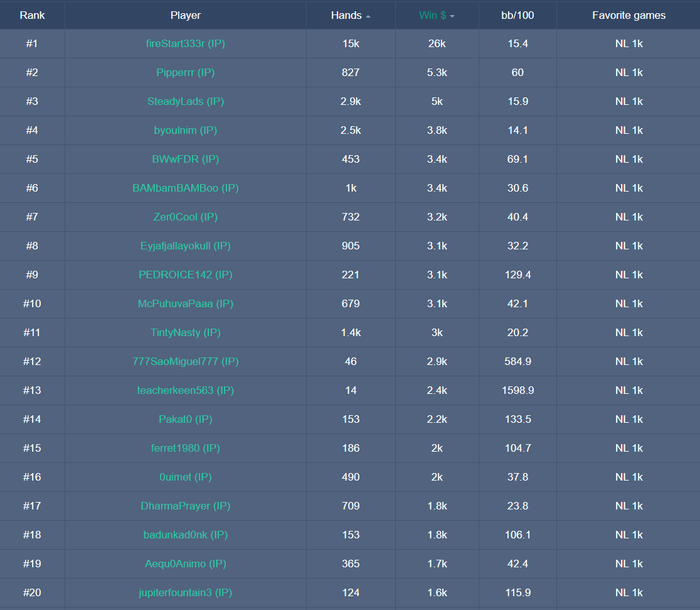
Task: Select Win $ value 1.6k
Action: 437,593
